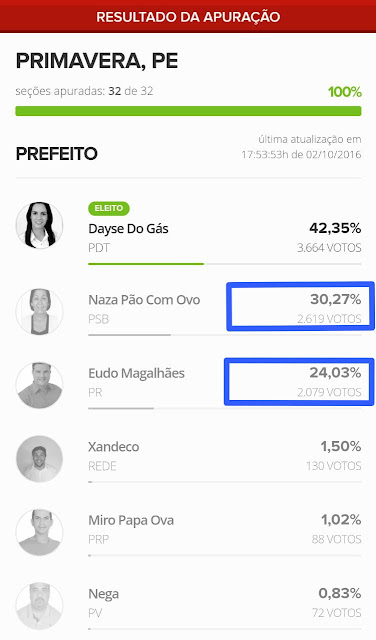The width and height of the screenshot is (376, 640).
Task: Click the sections counted green progress bar
Action: point(188,111)
